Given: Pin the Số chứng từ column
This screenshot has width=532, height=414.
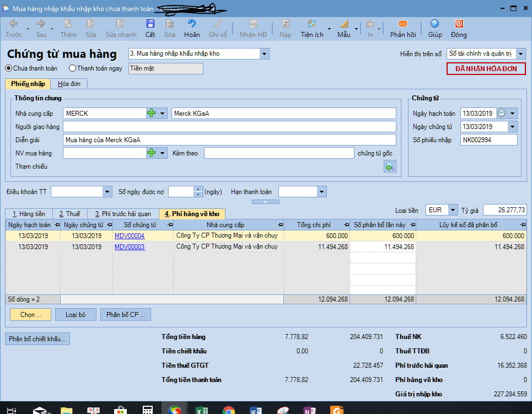Looking at the screenshot, I should 170,225.
